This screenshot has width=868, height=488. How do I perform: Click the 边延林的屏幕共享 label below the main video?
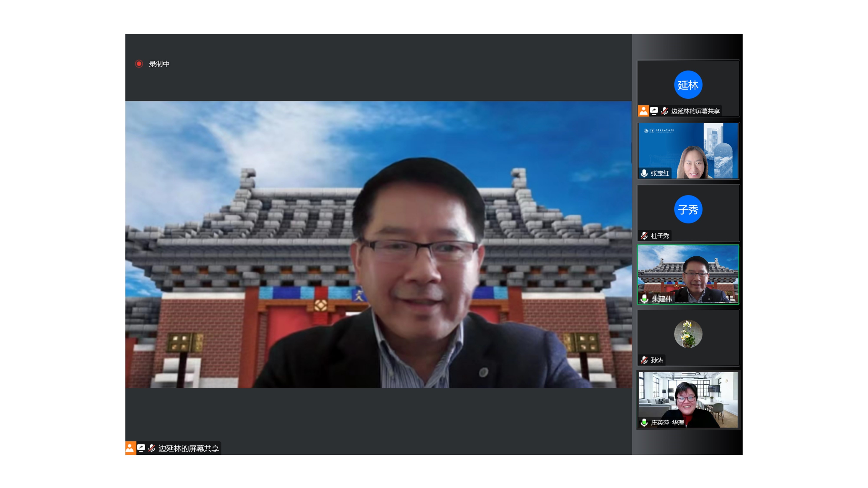pyautogui.click(x=189, y=448)
